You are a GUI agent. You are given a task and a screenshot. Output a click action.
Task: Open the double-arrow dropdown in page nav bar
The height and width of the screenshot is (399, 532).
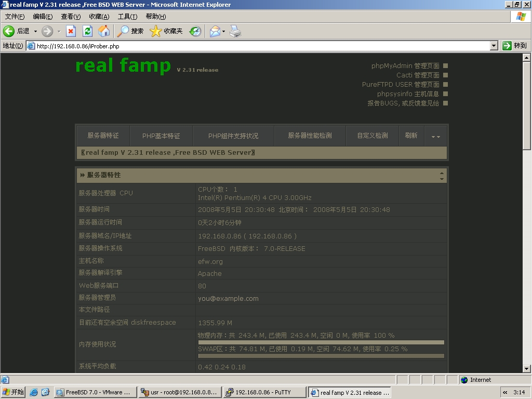[436, 137]
